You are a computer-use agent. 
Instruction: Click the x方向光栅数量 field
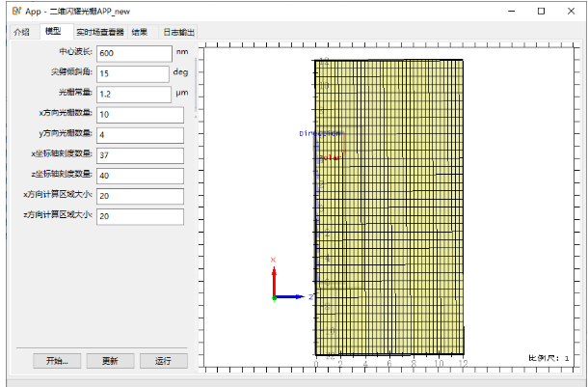[140, 114]
